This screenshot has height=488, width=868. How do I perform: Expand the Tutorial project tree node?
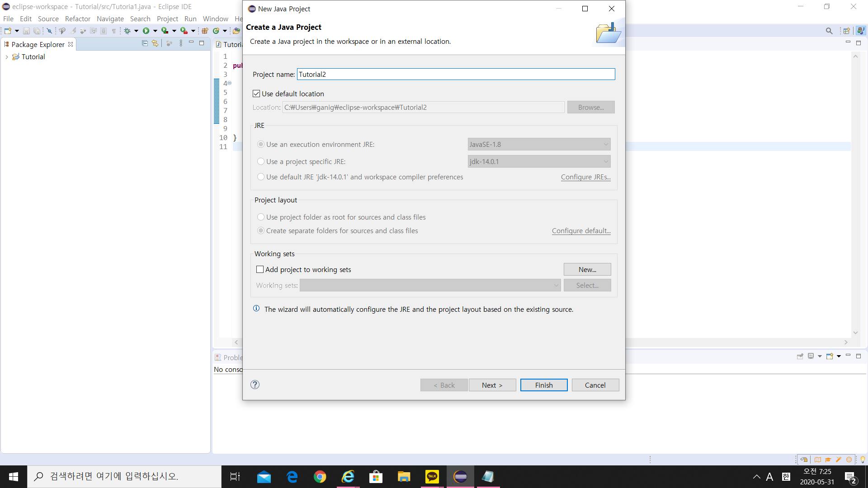7,57
